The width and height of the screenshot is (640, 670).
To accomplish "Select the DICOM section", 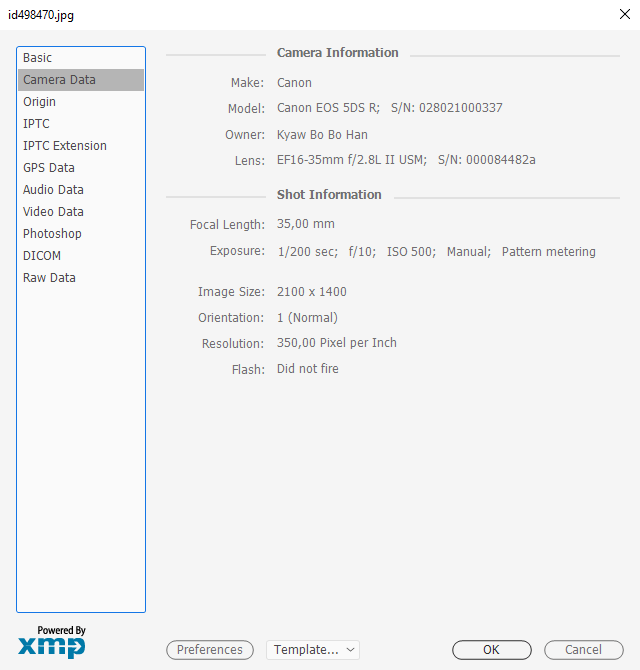I will point(81,256).
